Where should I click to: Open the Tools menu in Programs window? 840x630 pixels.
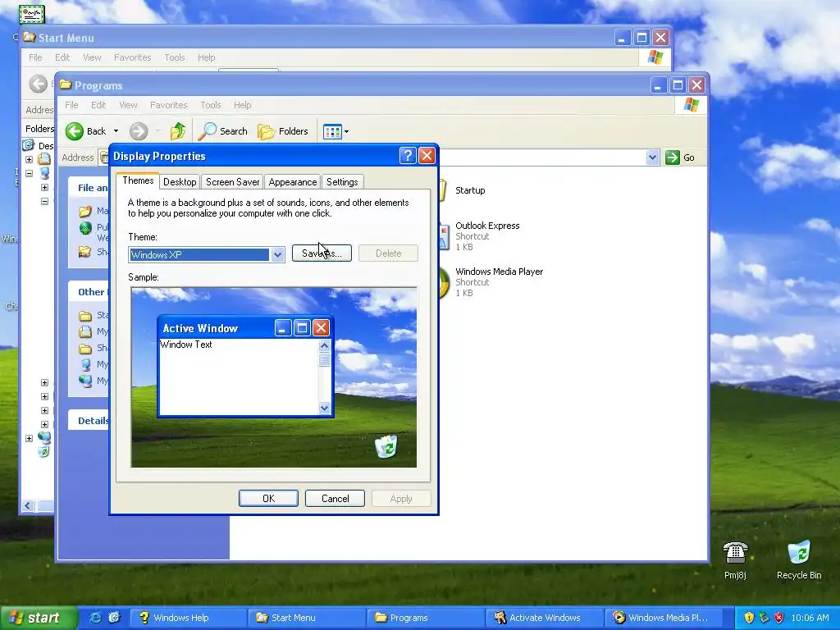pos(211,105)
